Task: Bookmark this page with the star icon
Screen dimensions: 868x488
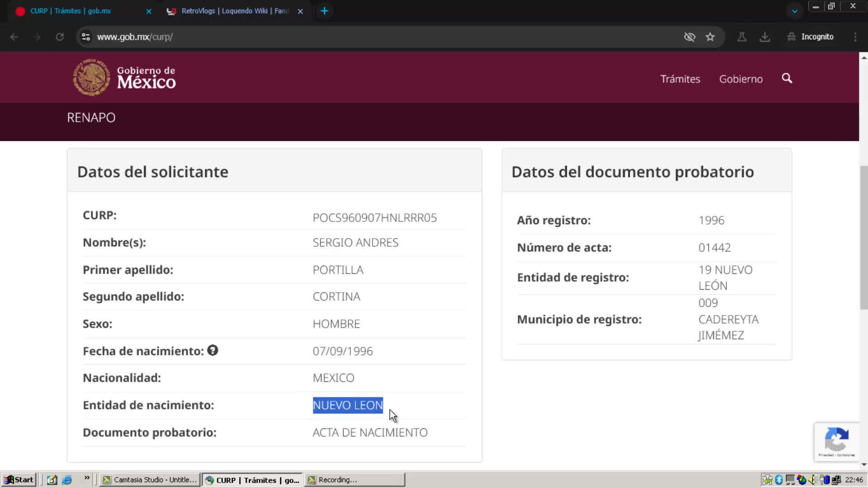Action: pyautogui.click(x=710, y=37)
